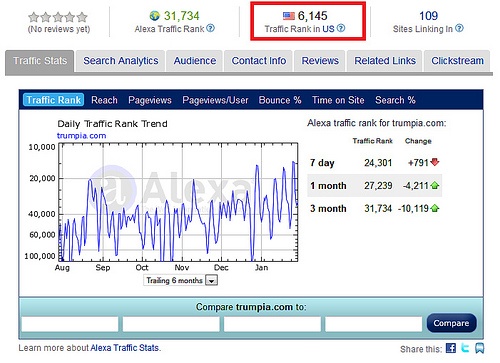Click the +791 change value

418,163
